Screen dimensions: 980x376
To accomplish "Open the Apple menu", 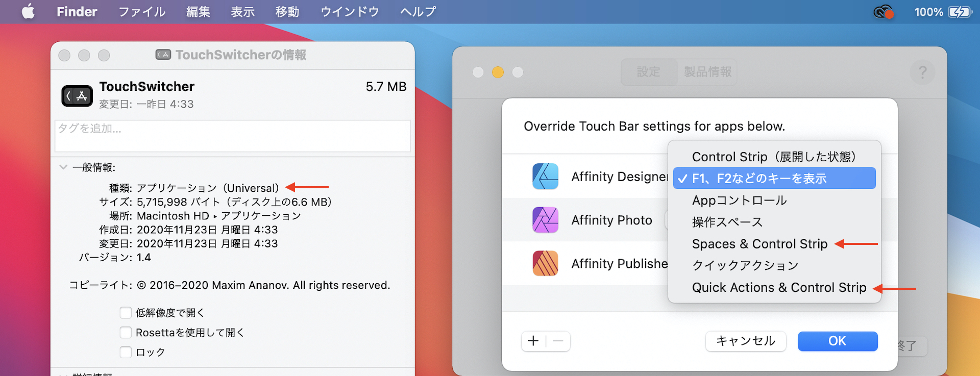I will (28, 11).
